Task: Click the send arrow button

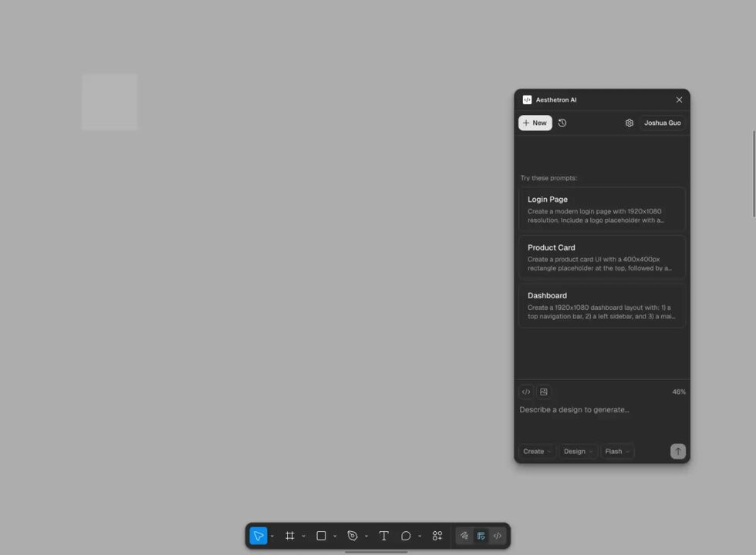Action: [678, 452]
